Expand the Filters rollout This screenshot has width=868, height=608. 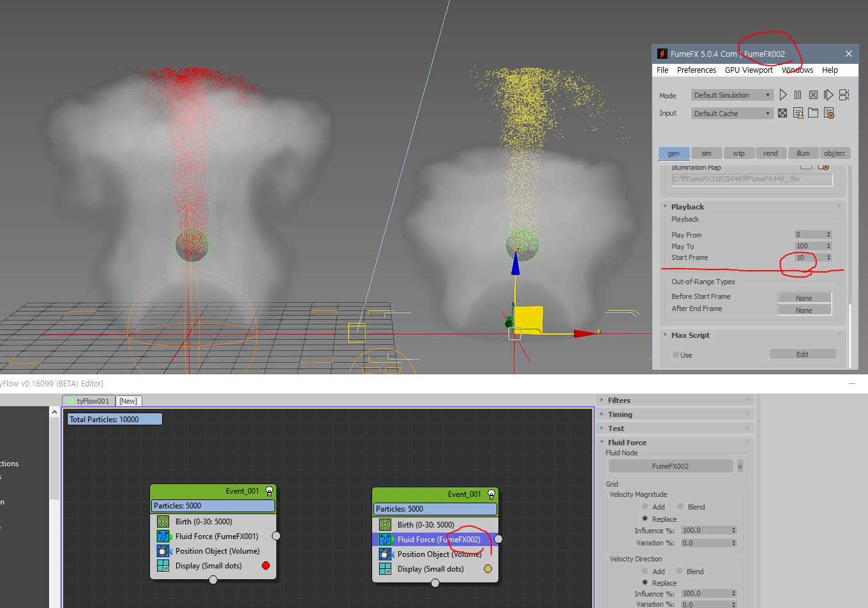click(x=675, y=400)
